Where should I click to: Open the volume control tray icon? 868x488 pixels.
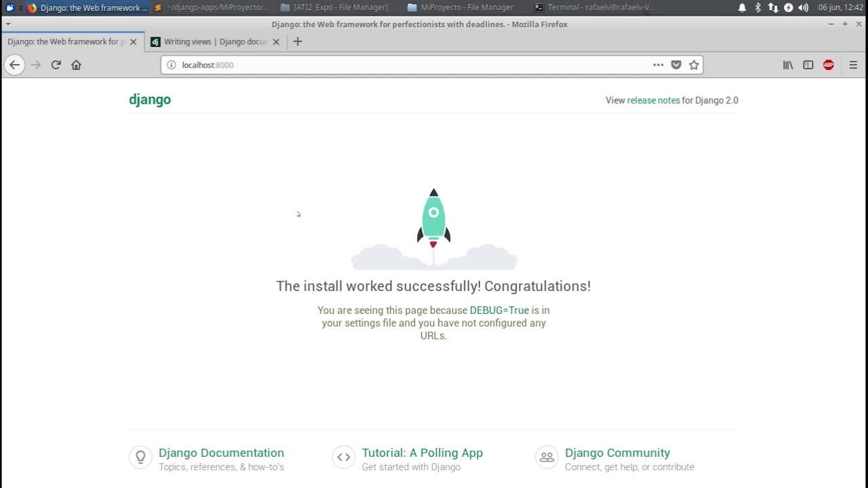pos(804,7)
